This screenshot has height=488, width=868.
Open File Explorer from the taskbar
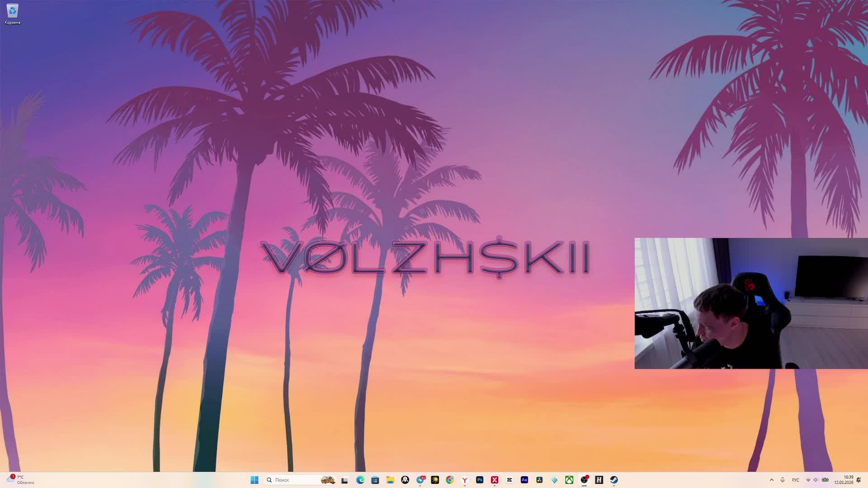[x=390, y=480]
